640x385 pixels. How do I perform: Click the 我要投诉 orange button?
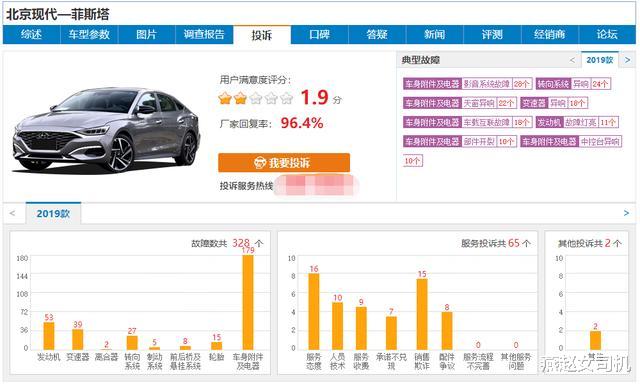284,163
